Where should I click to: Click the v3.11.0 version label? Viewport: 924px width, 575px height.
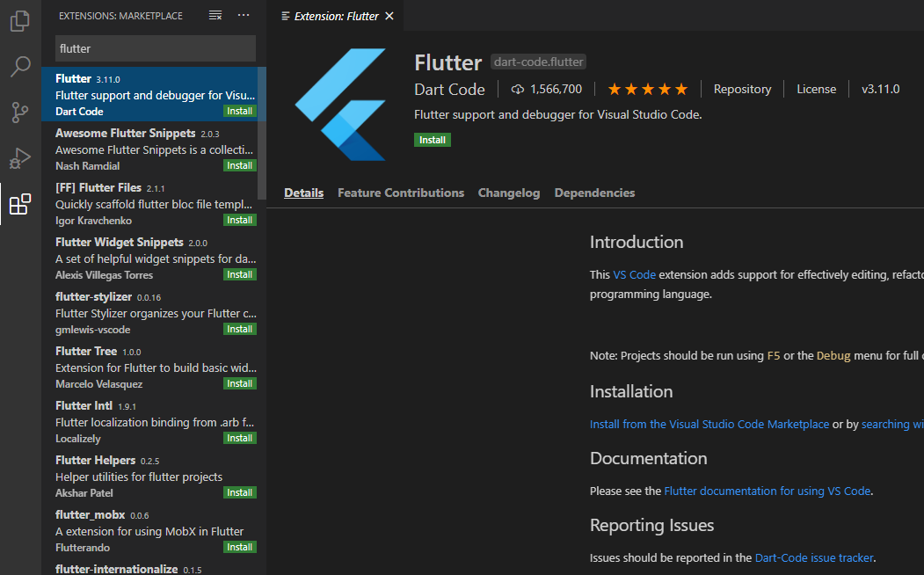click(x=880, y=89)
